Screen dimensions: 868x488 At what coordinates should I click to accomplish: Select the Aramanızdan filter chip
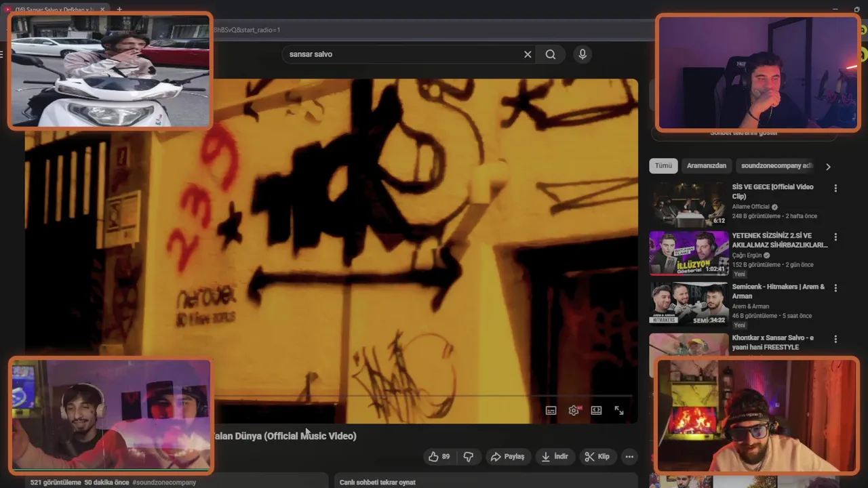coord(706,166)
